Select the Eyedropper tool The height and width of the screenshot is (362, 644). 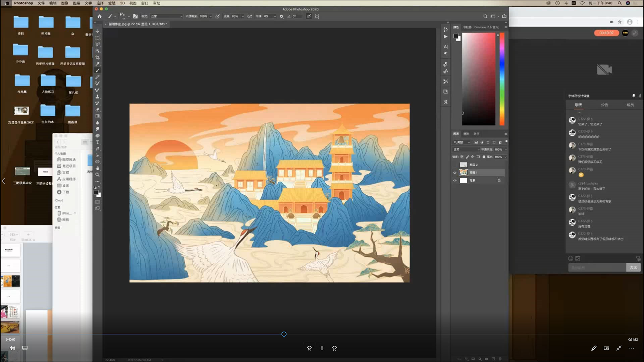coord(97,64)
